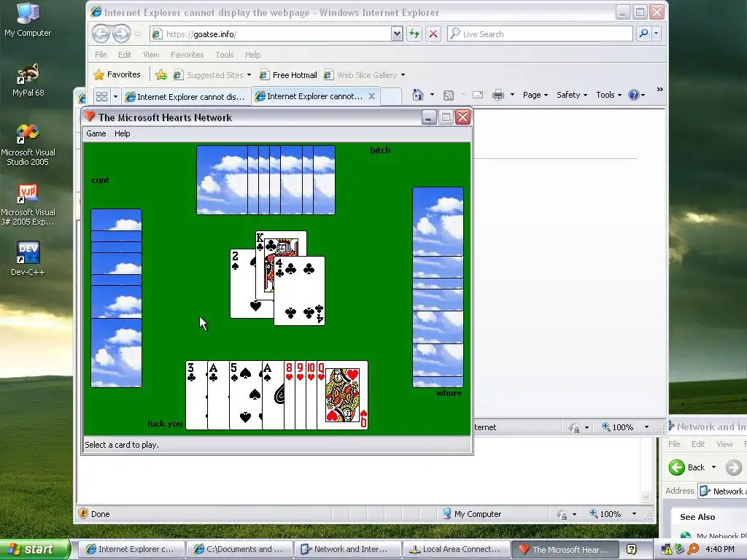Viewport: 747px width, 560px height.
Task: Click the Add to Favorites Bar icon
Action: 161,75
